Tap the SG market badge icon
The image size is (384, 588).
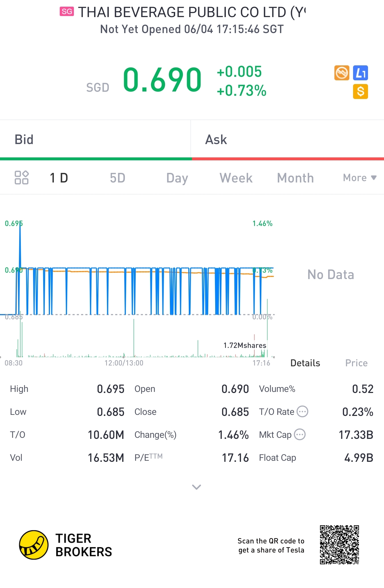pos(67,11)
